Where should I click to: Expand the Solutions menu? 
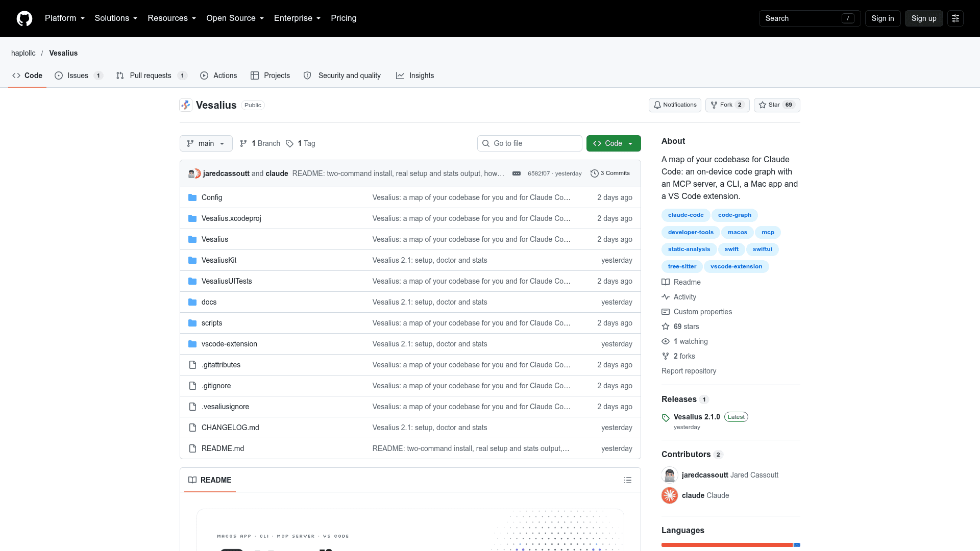tap(116, 18)
